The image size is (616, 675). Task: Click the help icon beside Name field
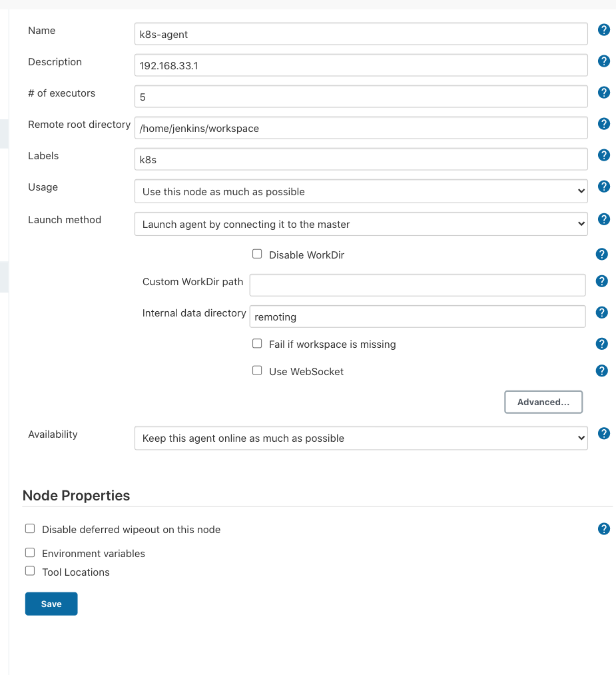pyautogui.click(x=604, y=30)
